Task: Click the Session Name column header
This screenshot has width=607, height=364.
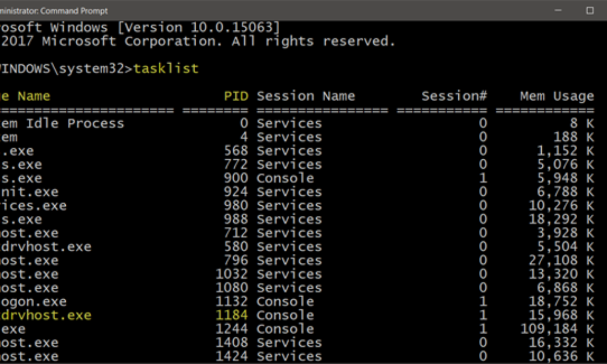Action: click(306, 96)
